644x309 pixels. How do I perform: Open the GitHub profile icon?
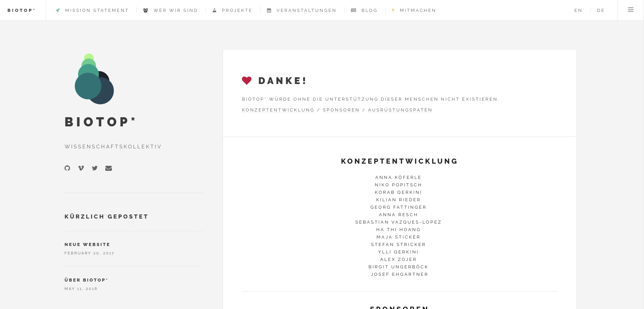pos(67,168)
